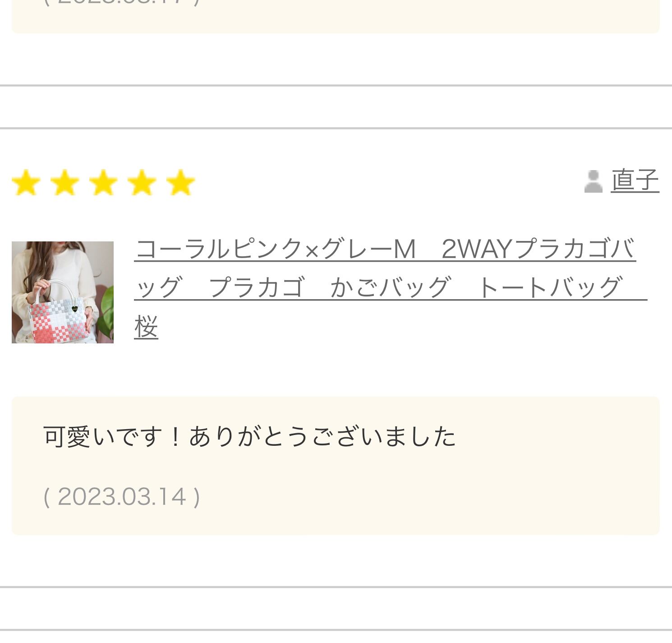Select the third star in the rating
672x643 pixels.
(104, 183)
